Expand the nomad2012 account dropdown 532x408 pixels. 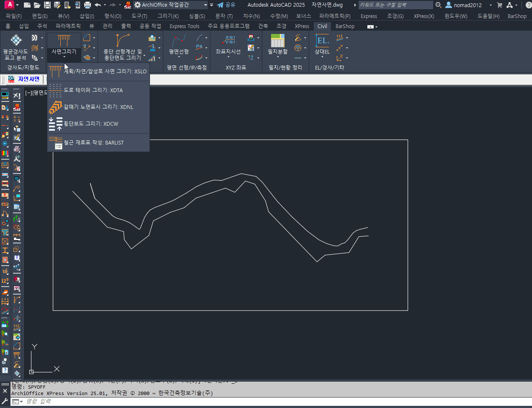[x=491, y=5]
